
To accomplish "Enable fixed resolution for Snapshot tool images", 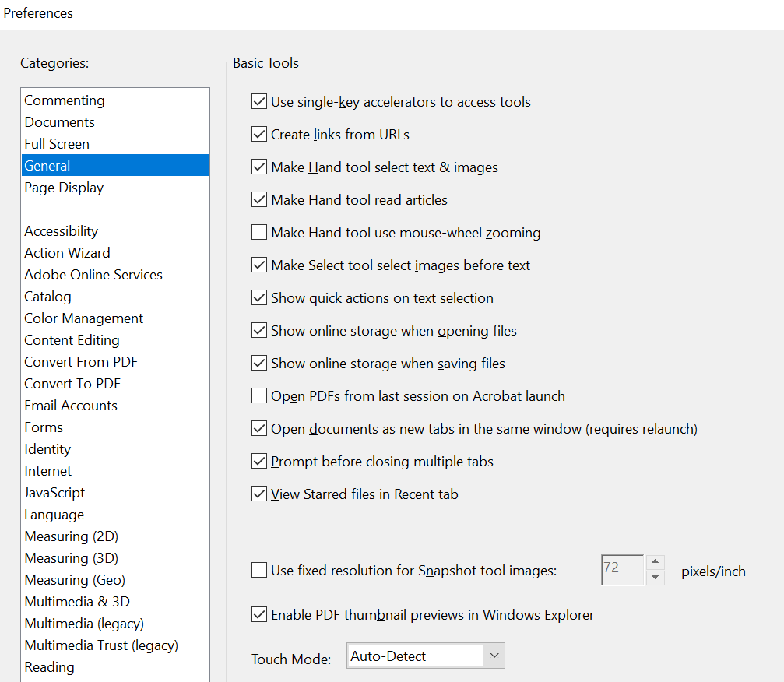I will (259, 570).
